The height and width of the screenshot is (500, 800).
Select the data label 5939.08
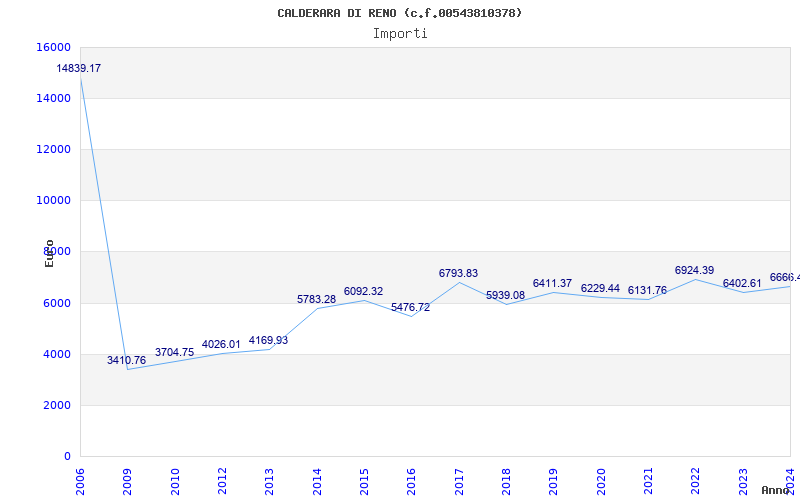[505, 295]
